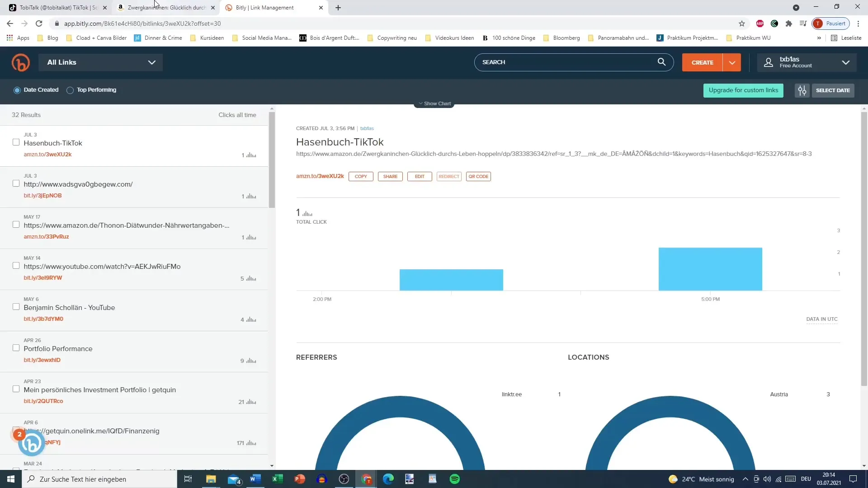Open the notification center icon
This screenshot has height=488, width=868.
(x=853, y=479)
